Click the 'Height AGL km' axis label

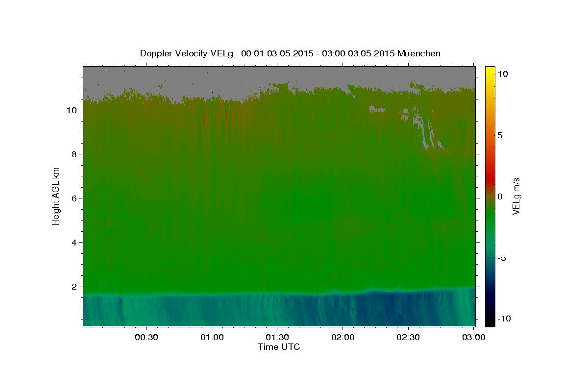(56, 196)
